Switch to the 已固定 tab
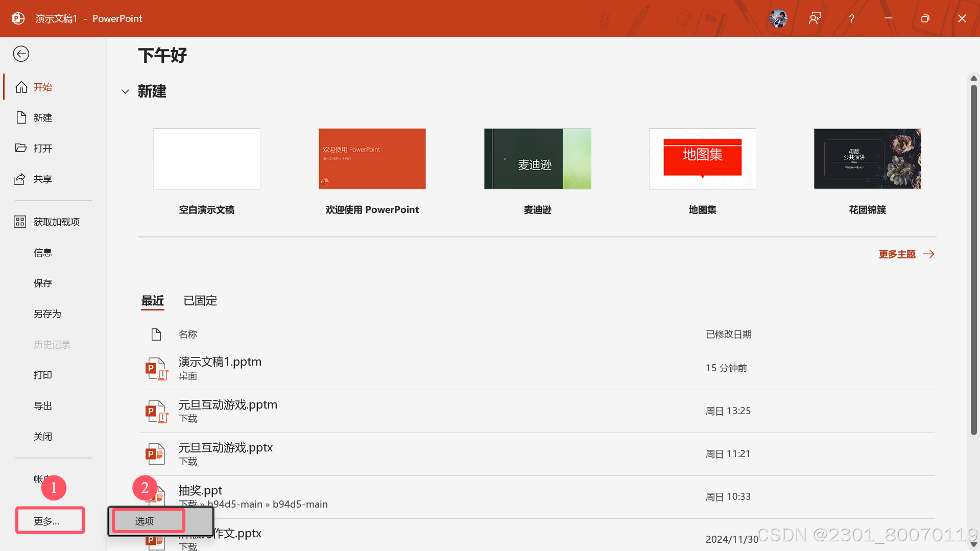980x551 pixels. 200,301
